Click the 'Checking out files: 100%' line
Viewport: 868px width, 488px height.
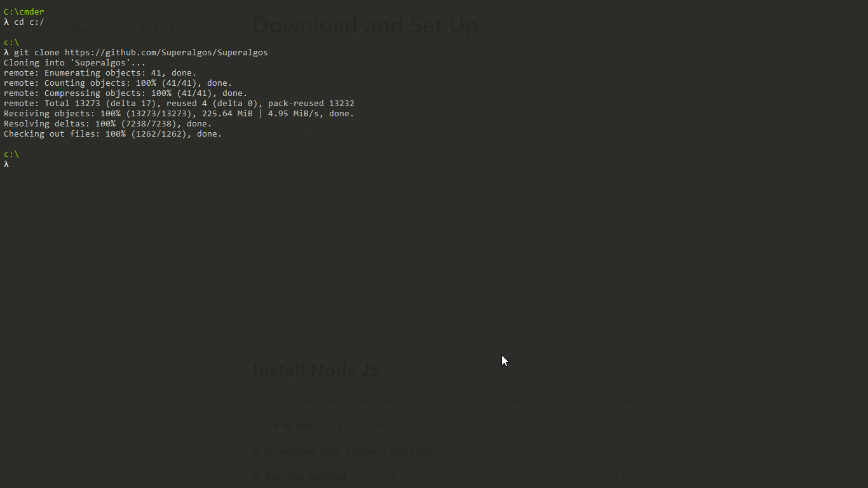tap(112, 133)
